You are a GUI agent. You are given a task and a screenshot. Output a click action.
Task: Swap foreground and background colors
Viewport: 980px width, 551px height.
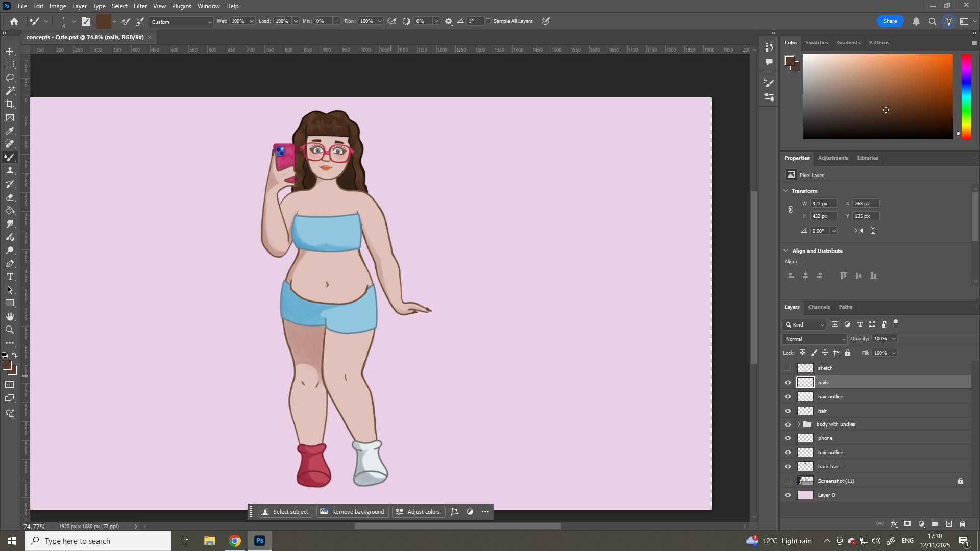15,355
